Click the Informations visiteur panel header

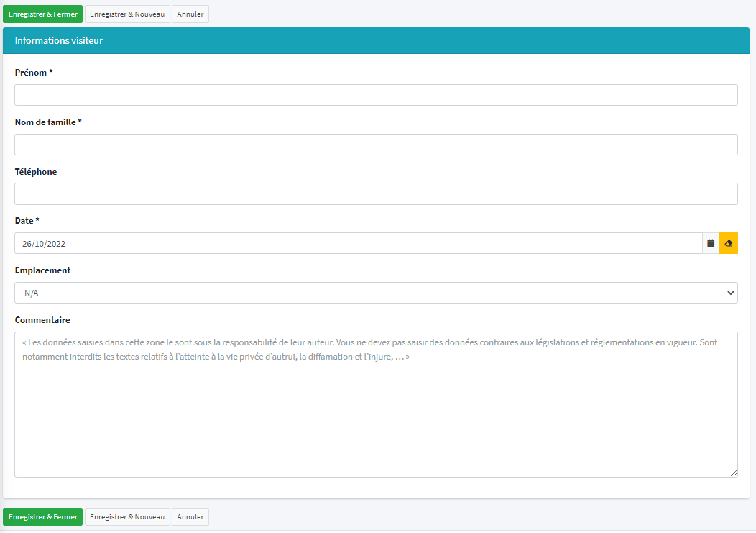(376, 41)
